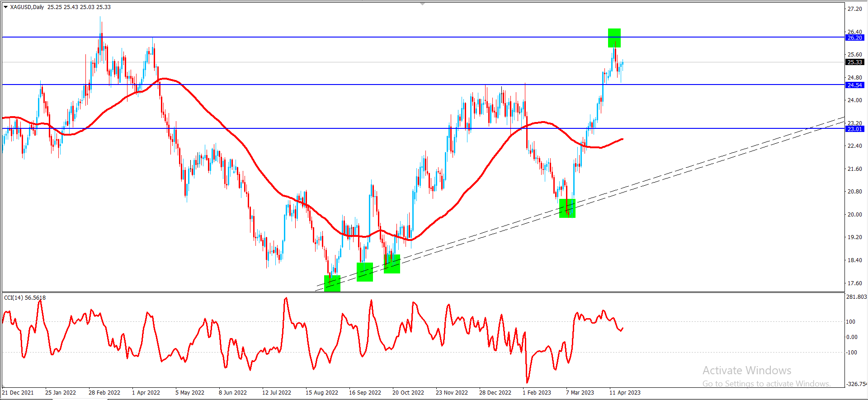The image size is (868, 400).
Task: Click the 12 Jul 2022 date label
Action: 277,393
